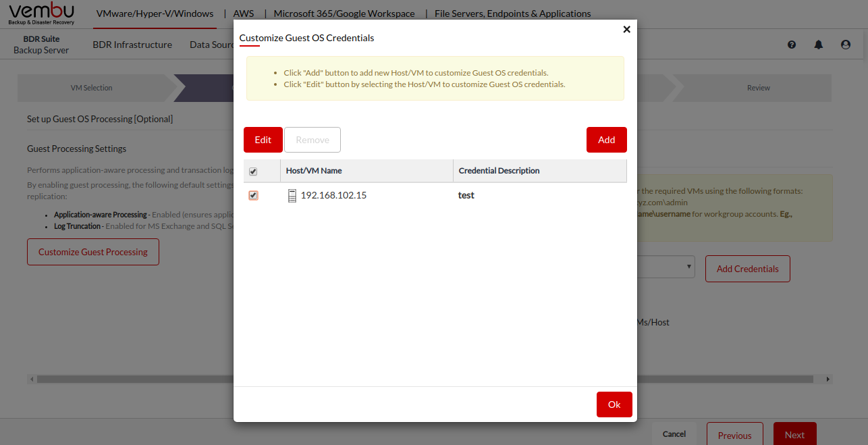Toggle the select-all checkbox in table header

254,172
